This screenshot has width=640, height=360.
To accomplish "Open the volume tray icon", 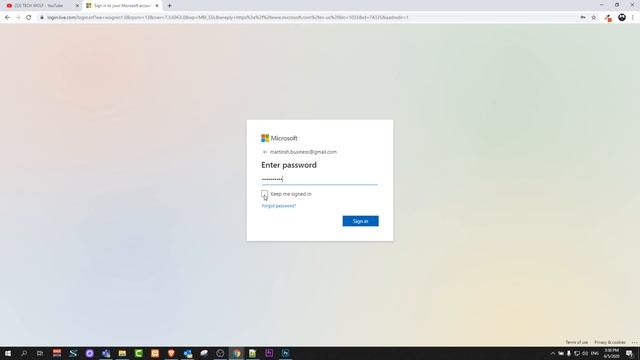I will 585,353.
